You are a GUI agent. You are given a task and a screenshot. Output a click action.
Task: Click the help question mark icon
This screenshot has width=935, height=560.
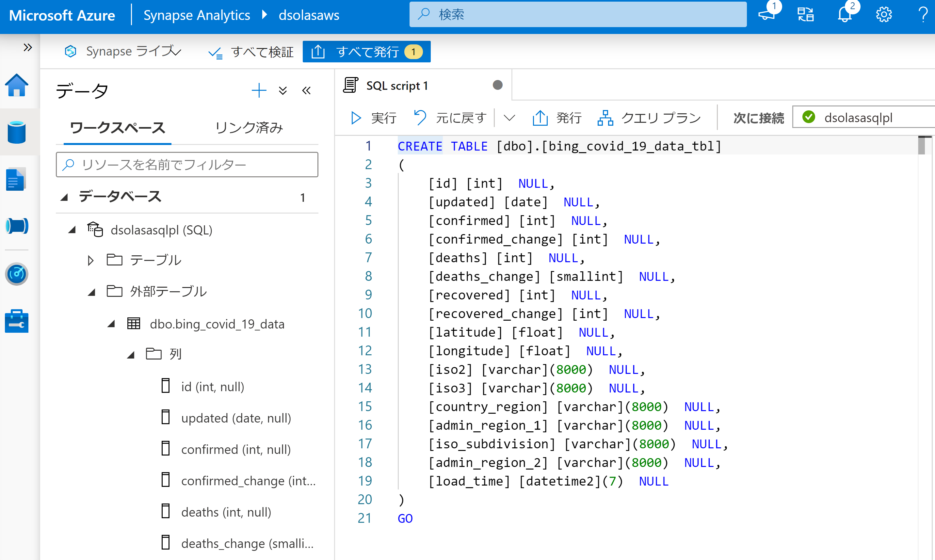coord(923,15)
